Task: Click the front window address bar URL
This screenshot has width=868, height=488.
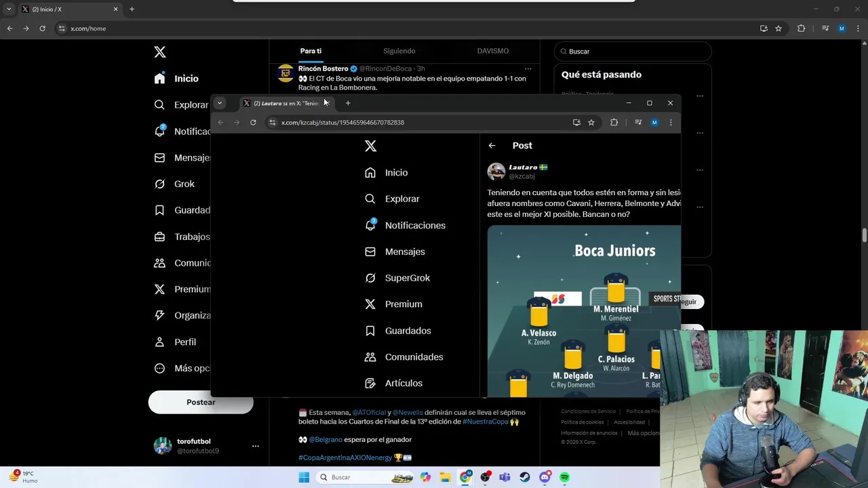Action: coord(342,123)
